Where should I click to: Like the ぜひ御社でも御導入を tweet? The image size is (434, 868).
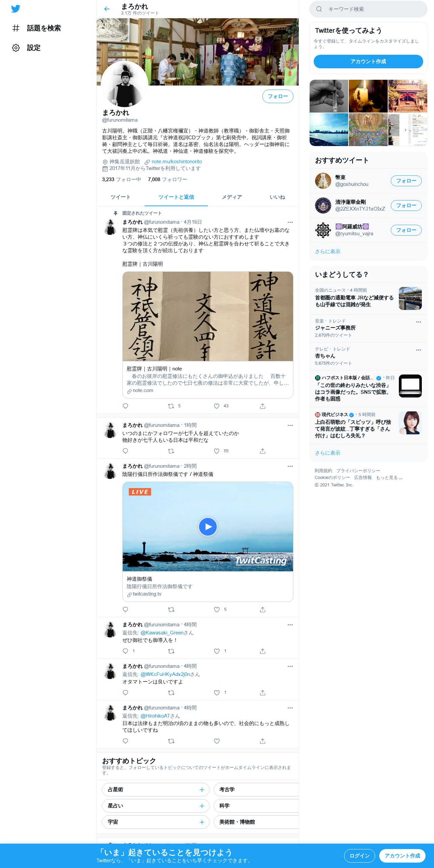tap(217, 651)
